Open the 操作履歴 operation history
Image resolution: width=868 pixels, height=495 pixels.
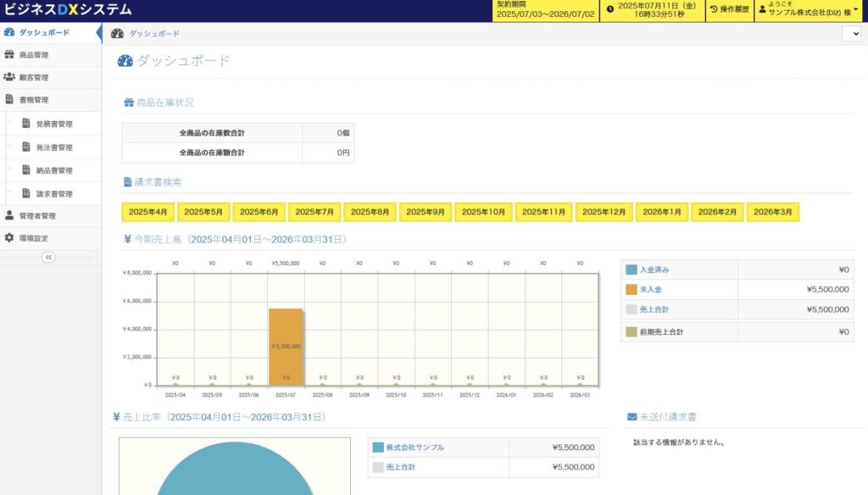tap(730, 10)
